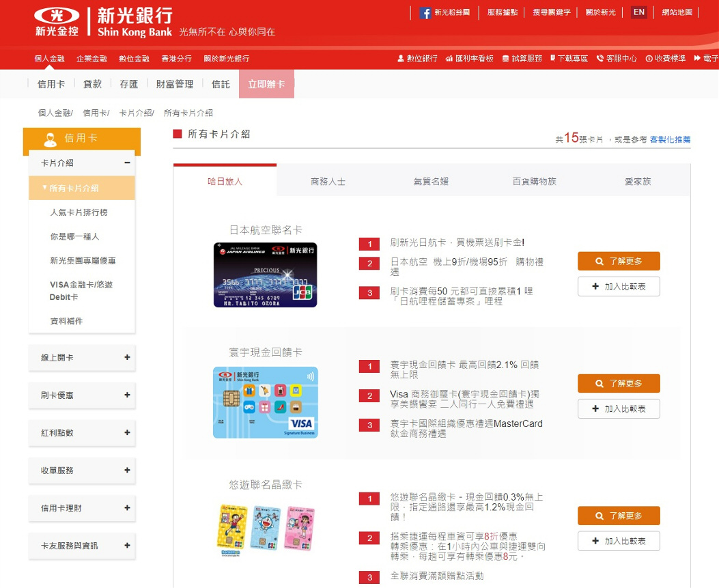Open the 服務據點 header link

click(503, 12)
